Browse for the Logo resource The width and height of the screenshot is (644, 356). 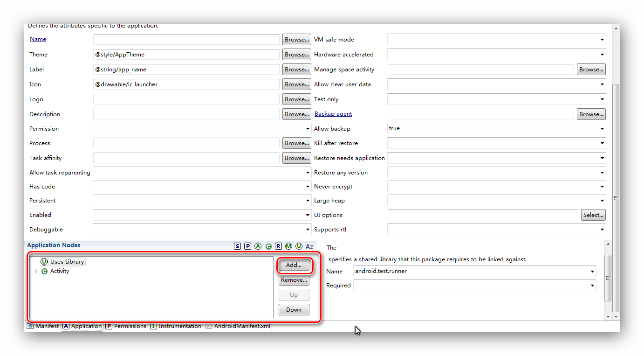pos(297,99)
